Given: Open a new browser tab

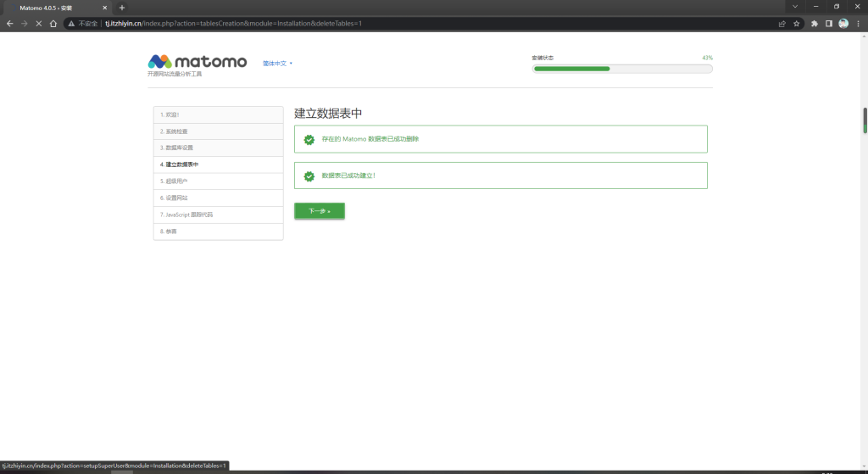Looking at the screenshot, I should 122,8.
